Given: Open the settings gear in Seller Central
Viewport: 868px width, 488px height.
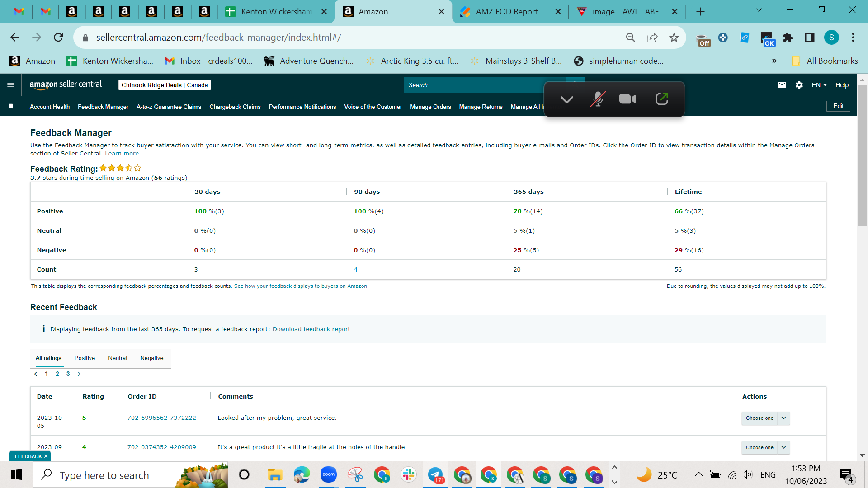Looking at the screenshot, I should click(799, 85).
